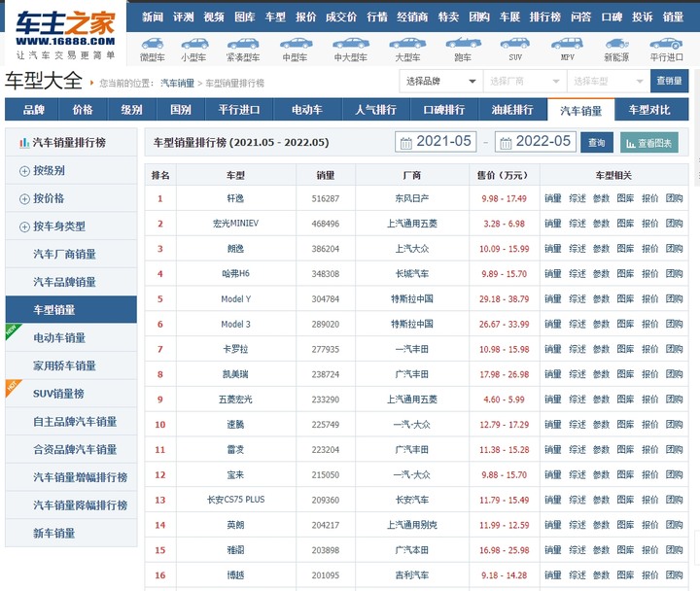The width and height of the screenshot is (700, 591).
Task: Open 新闻 in the top navigation
Action: 153,17
